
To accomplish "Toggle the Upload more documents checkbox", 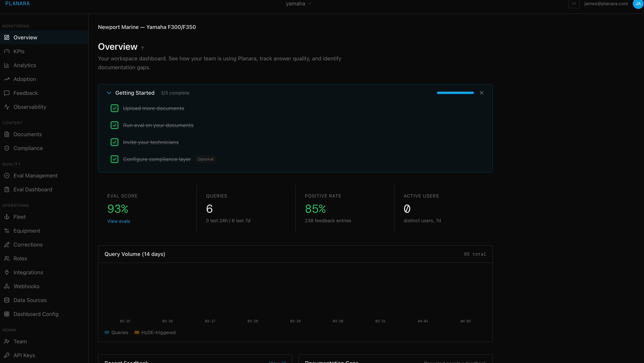I will [x=115, y=108].
